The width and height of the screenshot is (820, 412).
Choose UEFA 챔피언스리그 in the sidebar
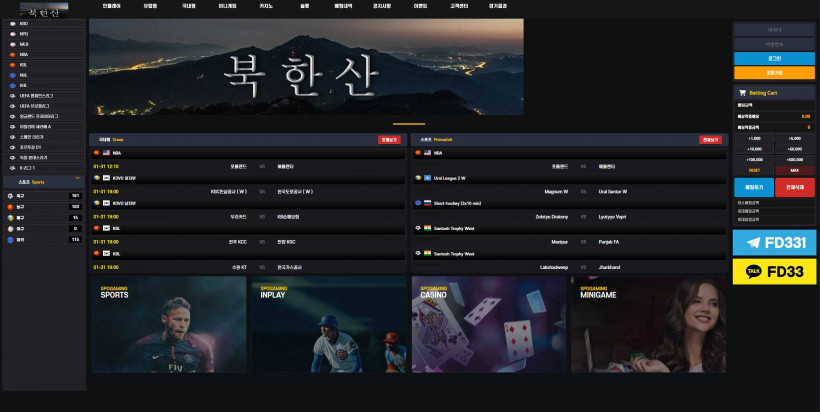pos(44,96)
